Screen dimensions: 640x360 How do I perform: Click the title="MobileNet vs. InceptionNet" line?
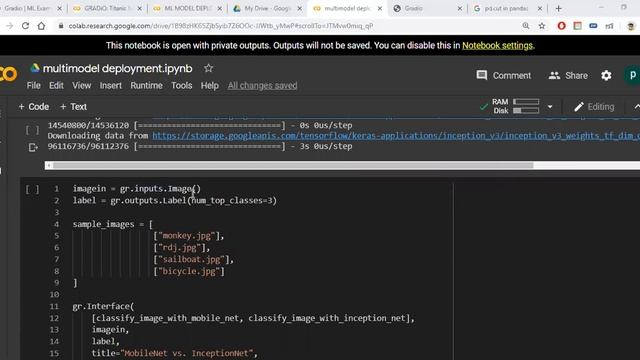tap(175, 353)
